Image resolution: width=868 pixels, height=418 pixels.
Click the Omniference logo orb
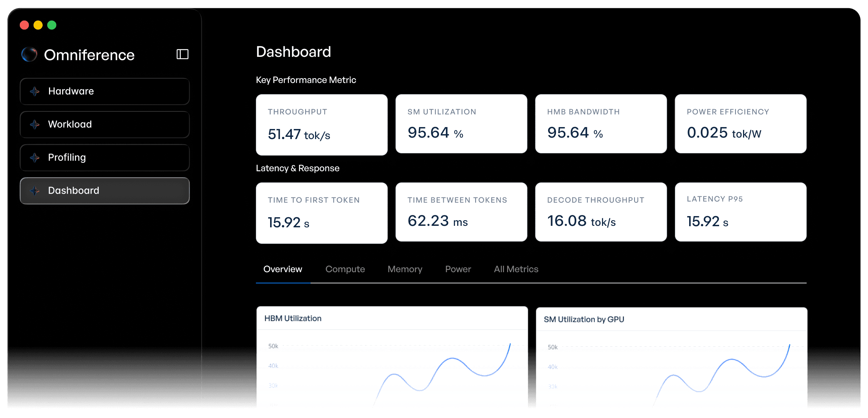click(29, 55)
